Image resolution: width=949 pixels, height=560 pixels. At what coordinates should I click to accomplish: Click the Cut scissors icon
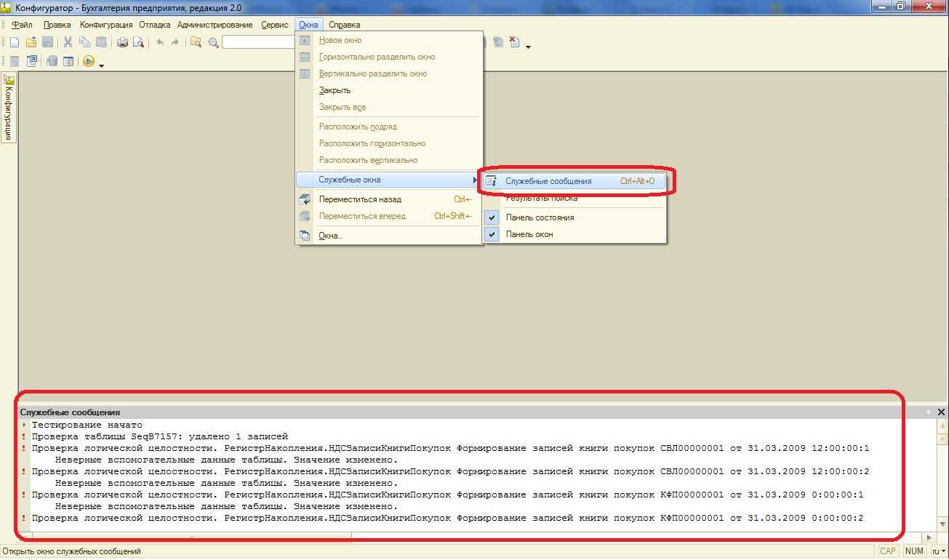click(68, 42)
